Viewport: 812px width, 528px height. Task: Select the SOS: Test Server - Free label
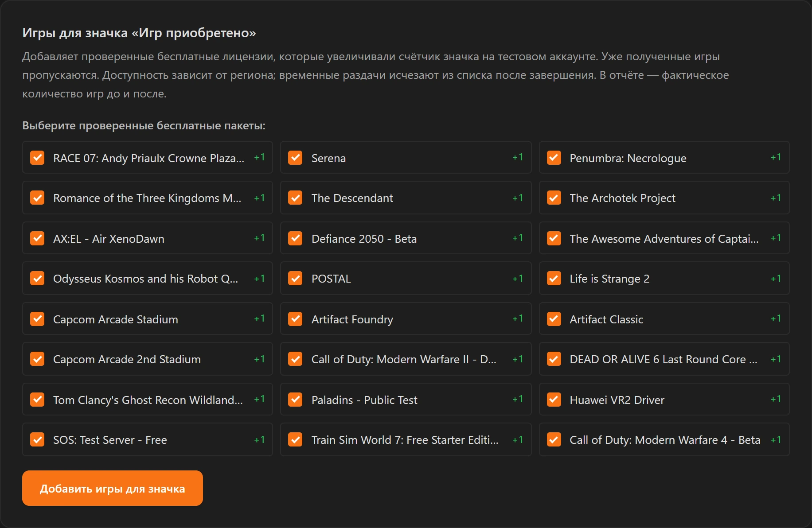[x=110, y=440]
